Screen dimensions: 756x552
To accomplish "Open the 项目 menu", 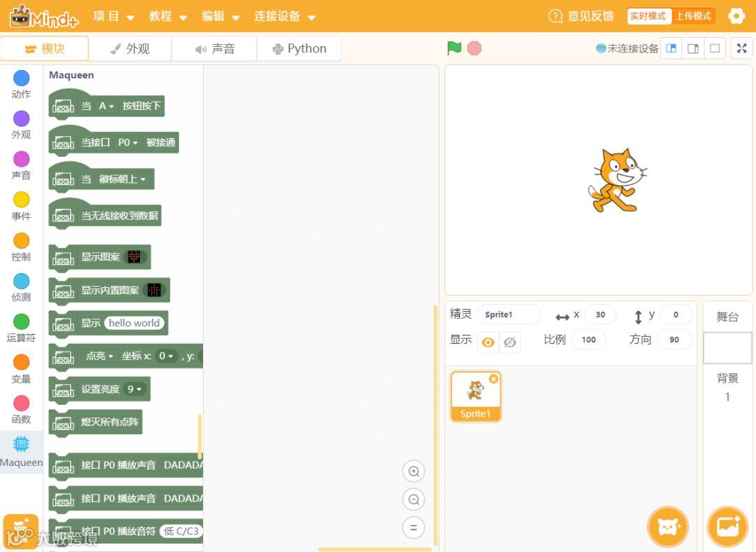I will [113, 16].
